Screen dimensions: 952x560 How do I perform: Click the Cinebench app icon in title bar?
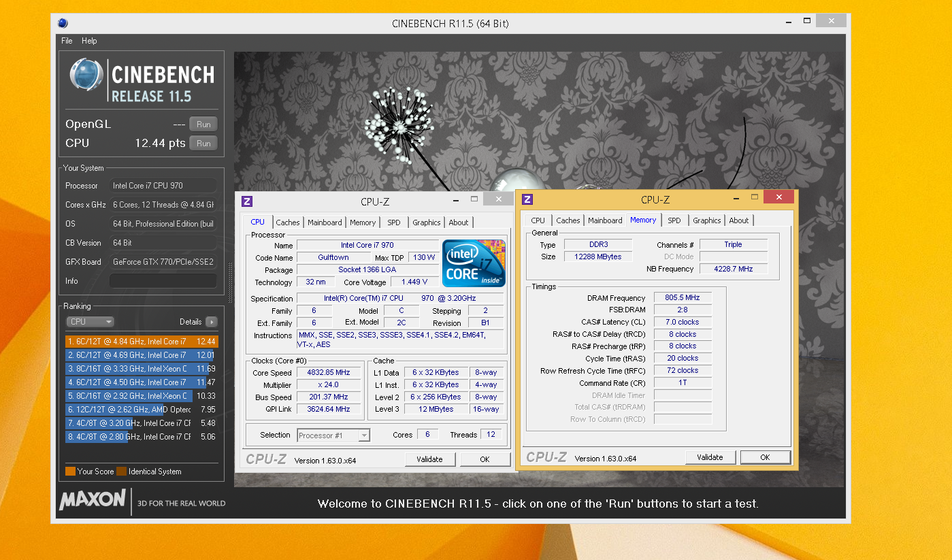click(x=63, y=23)
